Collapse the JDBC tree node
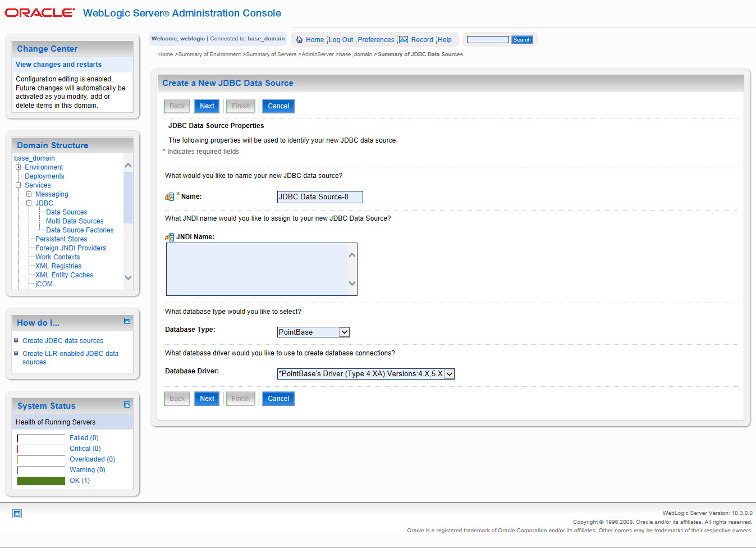 (29, 203)
